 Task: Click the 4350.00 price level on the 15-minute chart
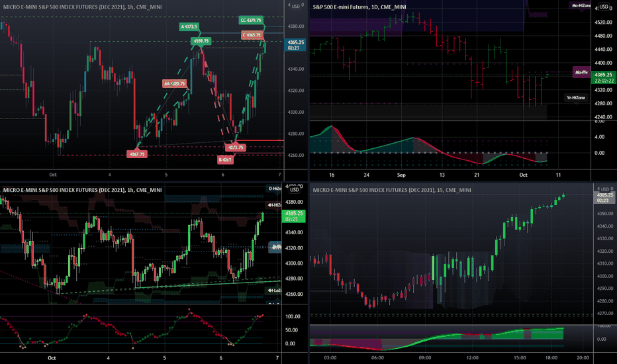coord(605,213)
